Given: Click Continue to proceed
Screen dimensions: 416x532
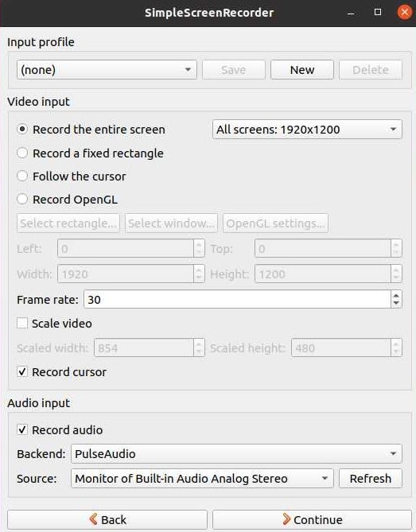Looking at the screenshot, I should (x=312, y=519).
